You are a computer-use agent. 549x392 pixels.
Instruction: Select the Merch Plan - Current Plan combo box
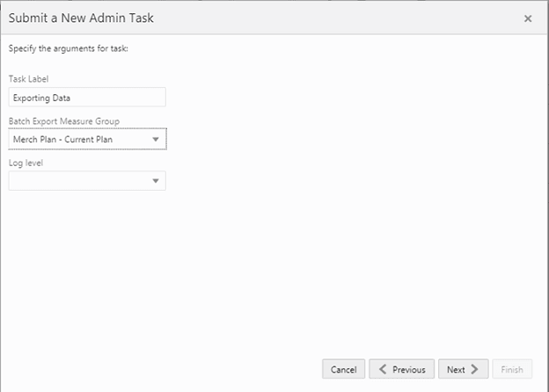(x=77, y=139)
